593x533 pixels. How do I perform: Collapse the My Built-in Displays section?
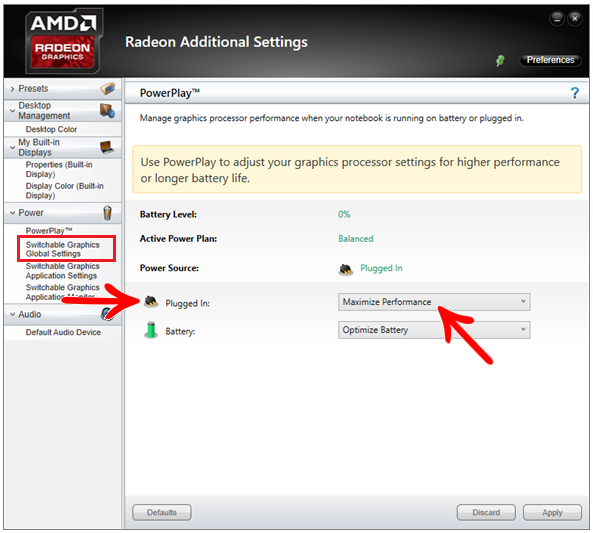point(12,147)
